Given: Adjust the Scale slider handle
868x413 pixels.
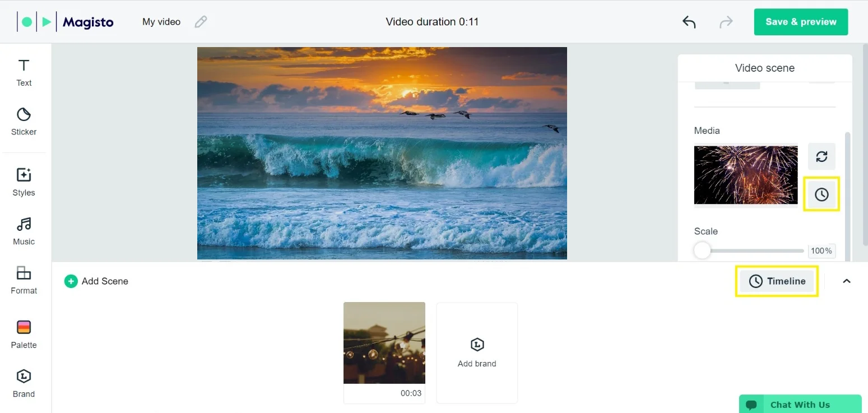Looking at the screenshot, I should tap(702, 250).
